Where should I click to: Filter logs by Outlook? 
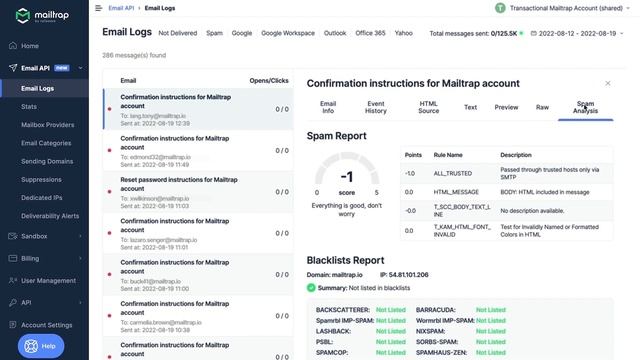(x=335, y=33)
